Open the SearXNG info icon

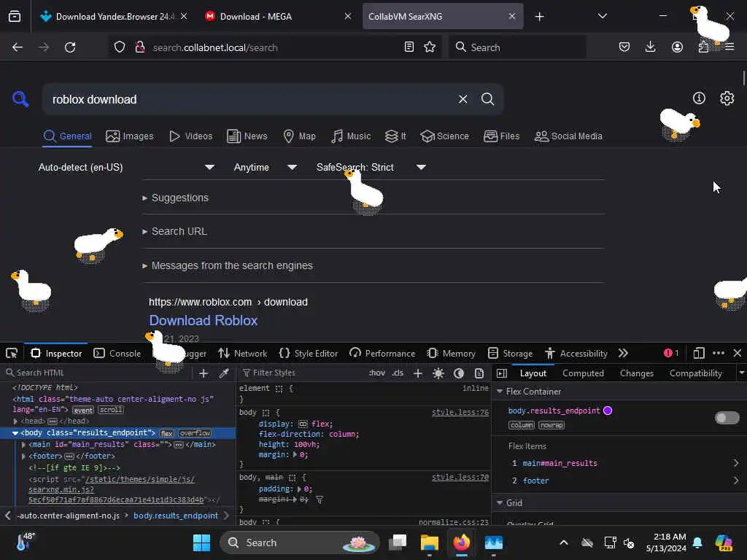699,98
